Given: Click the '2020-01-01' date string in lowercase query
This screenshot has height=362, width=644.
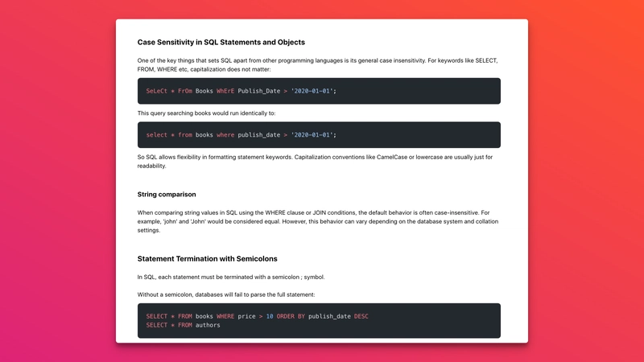Looking at the screenshot, I should tap(312, 135).
